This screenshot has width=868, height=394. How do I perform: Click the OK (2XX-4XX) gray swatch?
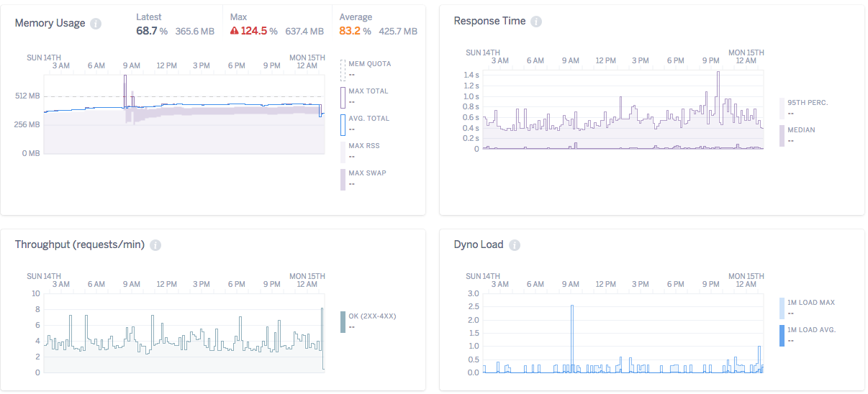(343, 322)
